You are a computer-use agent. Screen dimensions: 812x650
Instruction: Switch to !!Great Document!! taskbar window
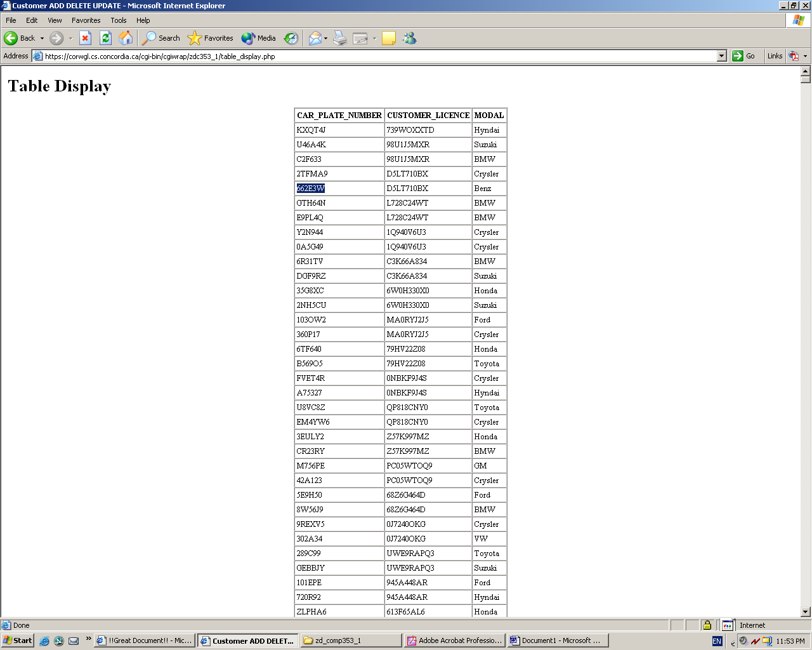tap(145, 640)
